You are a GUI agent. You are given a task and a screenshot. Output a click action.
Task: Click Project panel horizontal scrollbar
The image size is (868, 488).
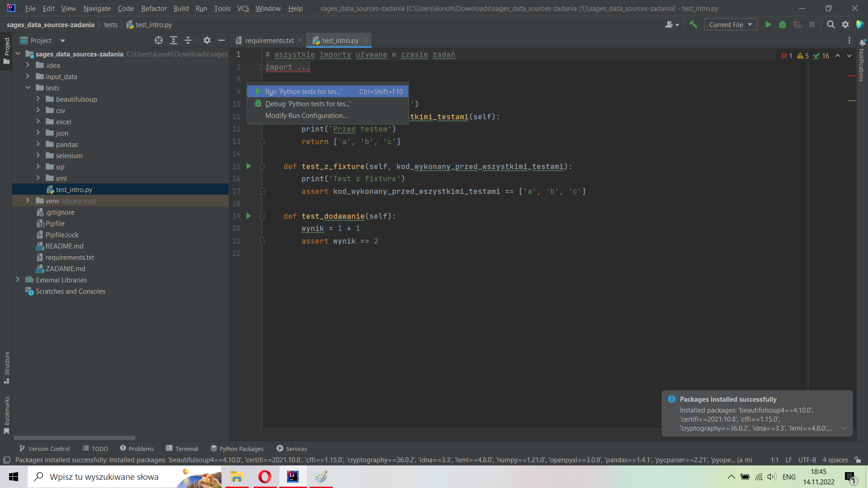click(x=74, y=437)
